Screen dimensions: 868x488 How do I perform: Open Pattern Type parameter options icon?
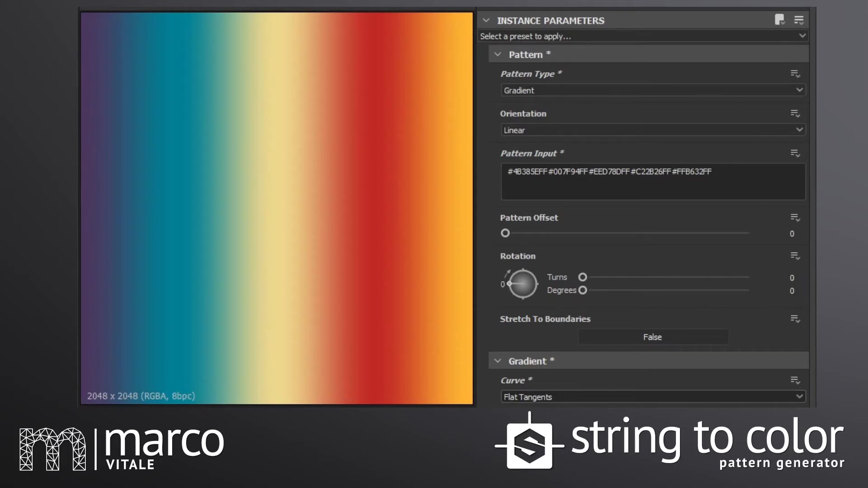point(795,74)
